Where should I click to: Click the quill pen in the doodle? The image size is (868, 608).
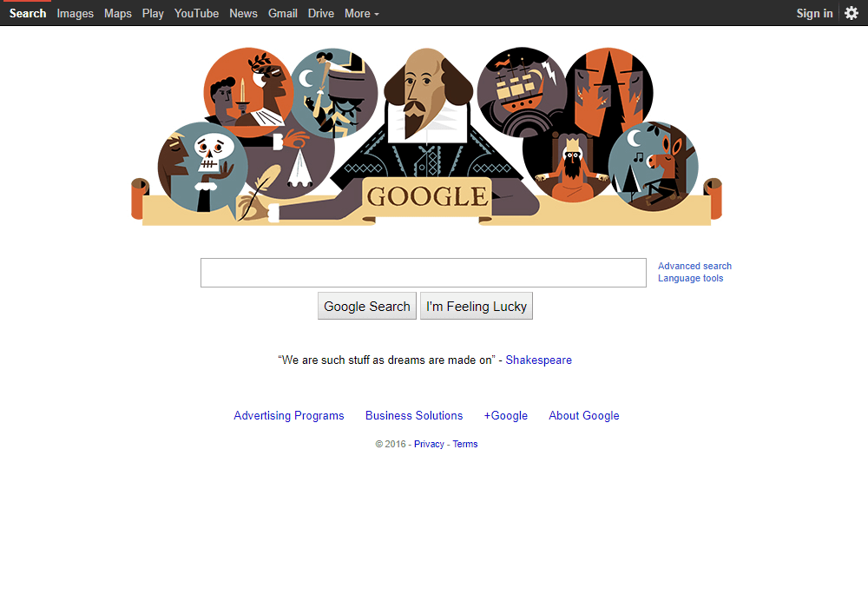(x=258, y=193)
